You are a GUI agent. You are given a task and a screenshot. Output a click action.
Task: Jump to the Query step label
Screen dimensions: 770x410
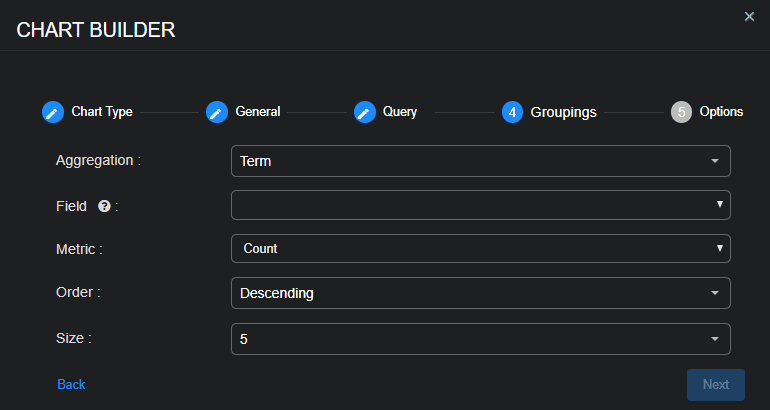pos(400,112)
